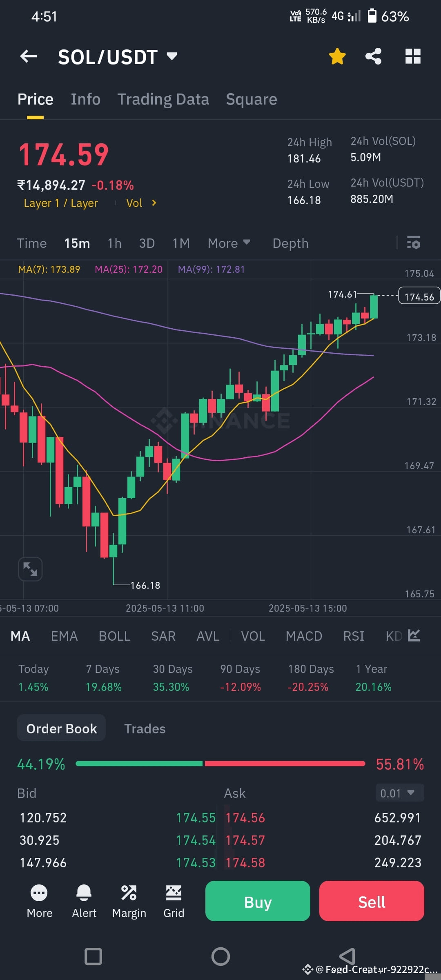Toggle the favorite star icon
The width and height of the screenshot is (441, 980).
[337, 56]
